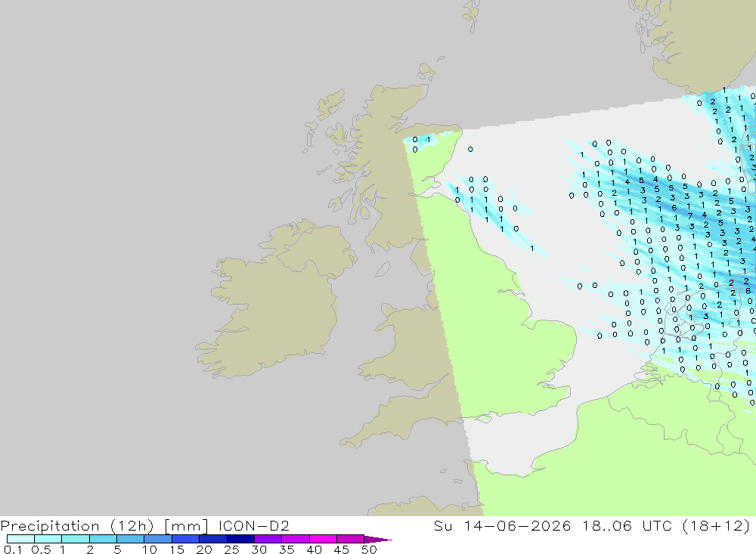This screenshot has width=756, height=554.
Task: Click the '30' legend label
Action: point(259,549)
